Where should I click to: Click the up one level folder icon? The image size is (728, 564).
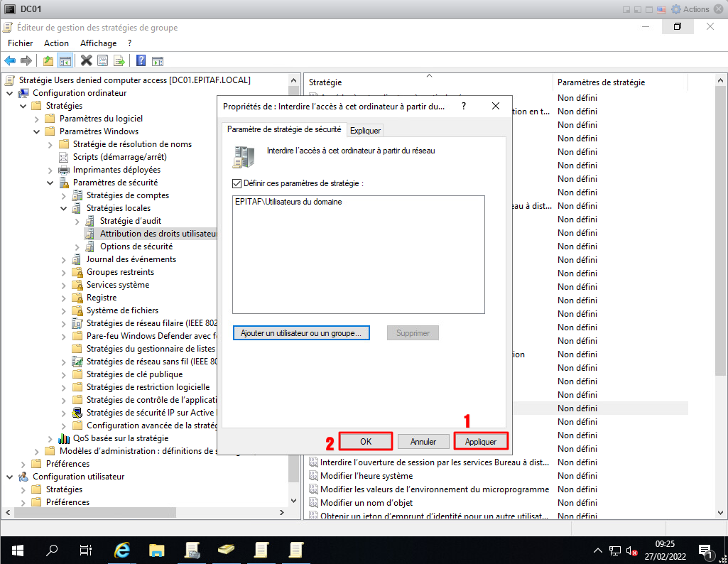point(48,60)
